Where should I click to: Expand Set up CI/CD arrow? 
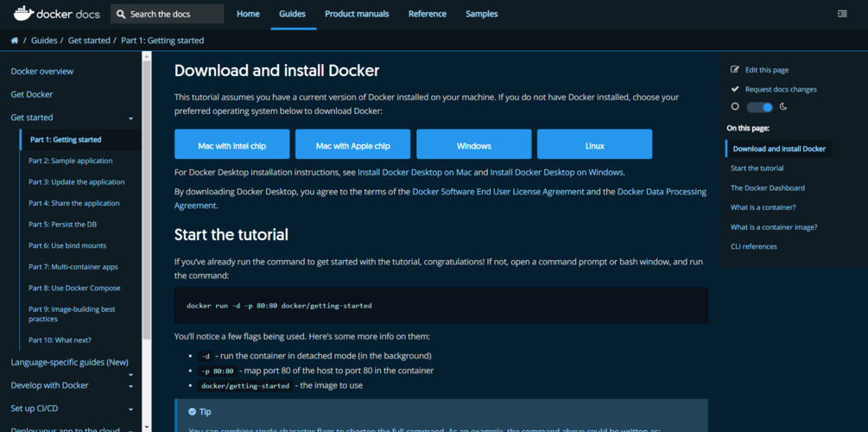coord(130,410)
